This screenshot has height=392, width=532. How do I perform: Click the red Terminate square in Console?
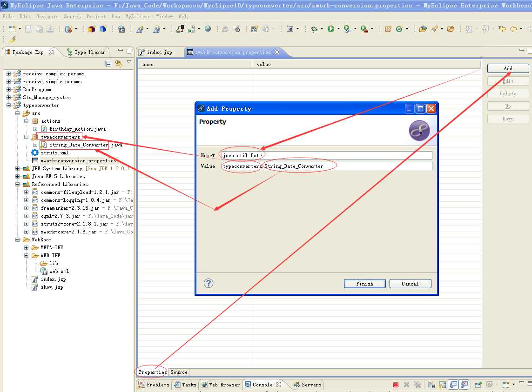(396, 385)
